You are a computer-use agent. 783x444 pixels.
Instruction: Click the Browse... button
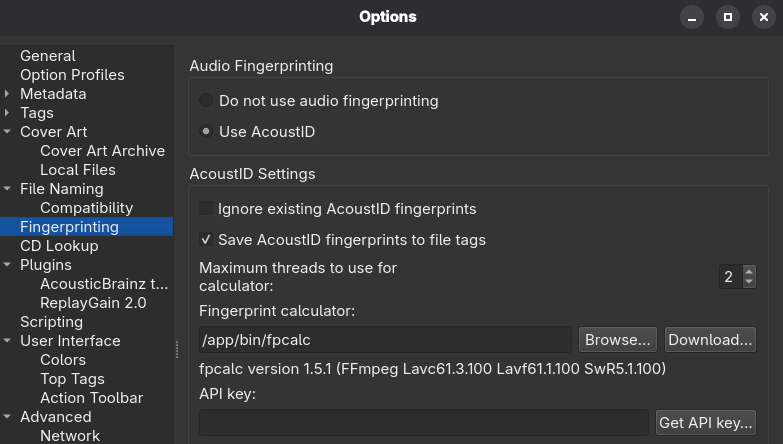[619, 340]
